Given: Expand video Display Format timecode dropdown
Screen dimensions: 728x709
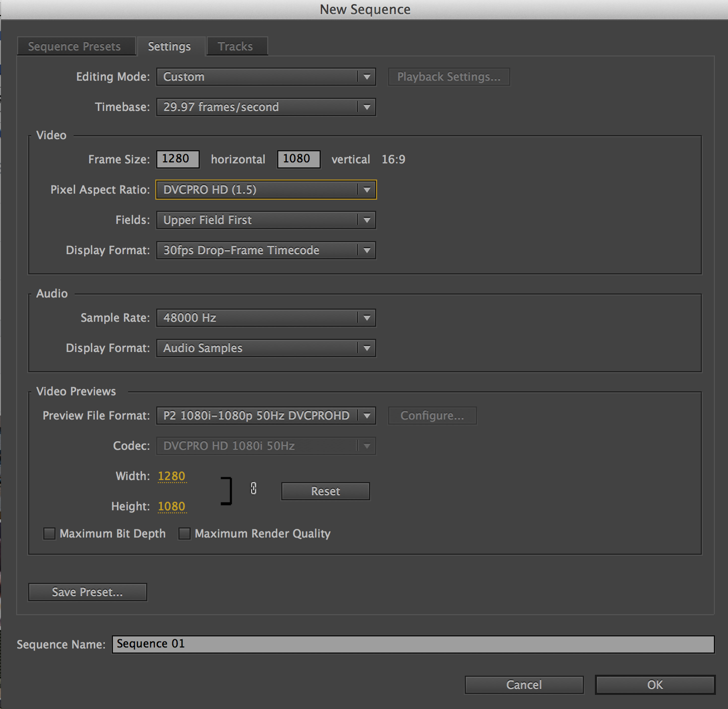Looking at the screenshot, I should tap(266, 250).
